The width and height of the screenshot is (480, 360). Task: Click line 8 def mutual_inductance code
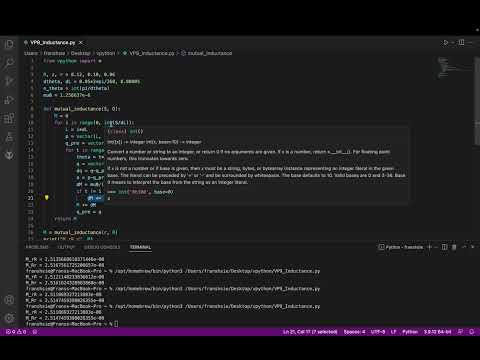click(x=82, y=109)
